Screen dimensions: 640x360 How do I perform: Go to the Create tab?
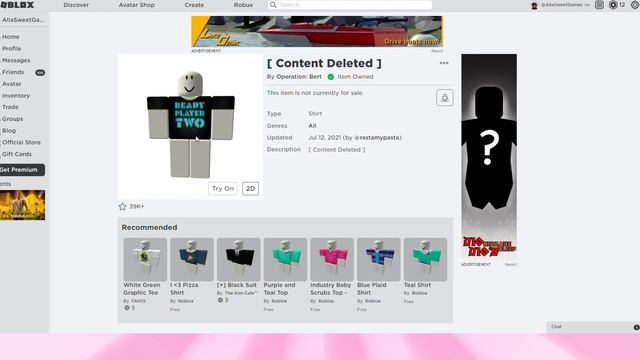coord(194,5)
